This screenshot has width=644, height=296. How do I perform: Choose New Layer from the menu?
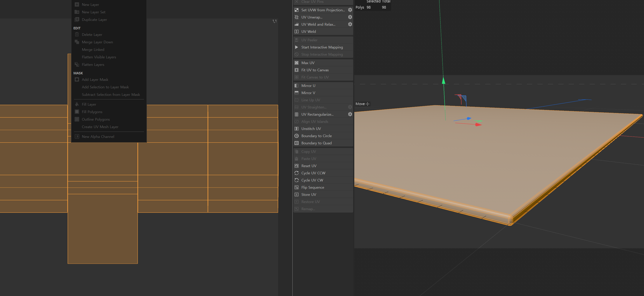(x=90, y=5)
